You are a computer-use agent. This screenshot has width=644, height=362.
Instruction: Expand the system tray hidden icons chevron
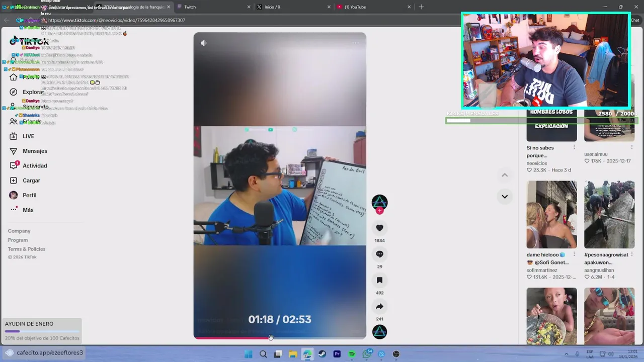(x=567, y=354)
